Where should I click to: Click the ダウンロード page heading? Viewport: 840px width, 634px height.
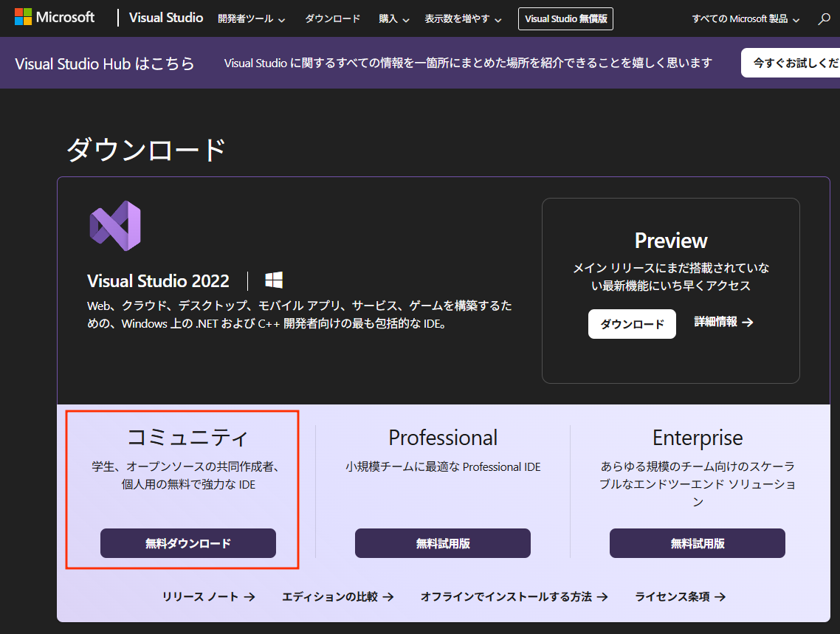[145, 149]
